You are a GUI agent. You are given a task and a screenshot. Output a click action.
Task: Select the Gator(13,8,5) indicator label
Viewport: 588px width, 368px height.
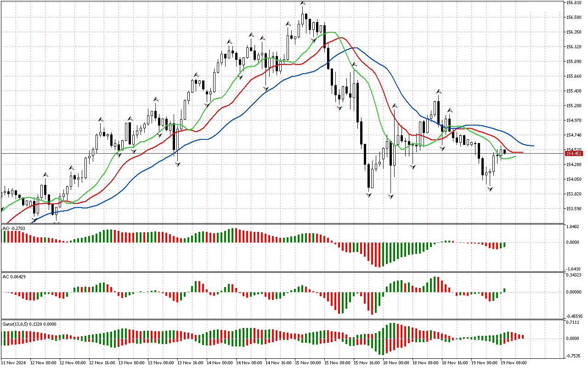click(x=29, y=324)
